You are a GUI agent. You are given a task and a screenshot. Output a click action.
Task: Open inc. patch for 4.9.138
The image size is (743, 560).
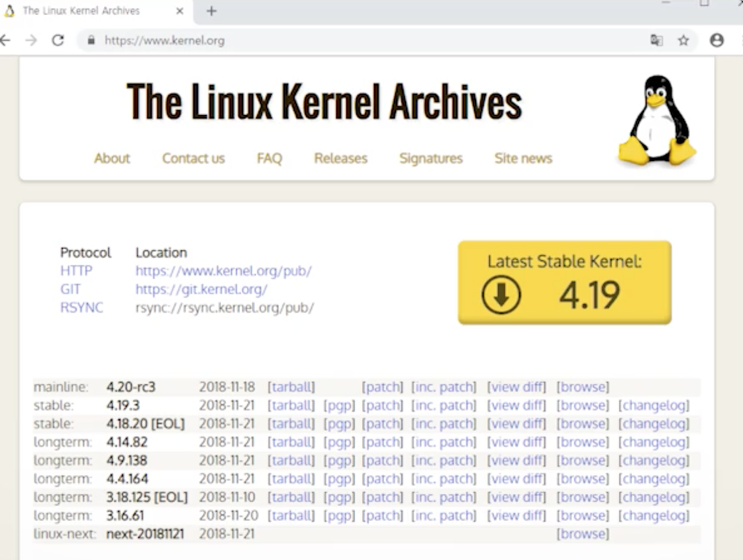[x=443, y=461]
